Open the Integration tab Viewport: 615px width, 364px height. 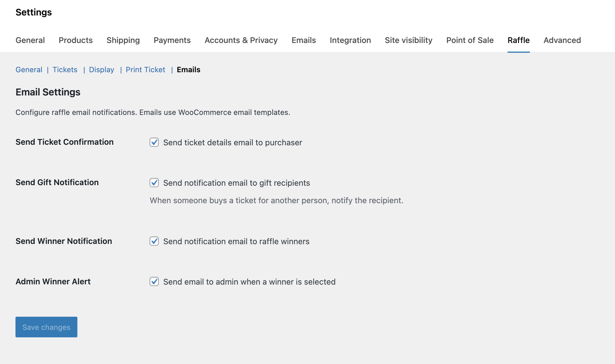coord(350,40)
